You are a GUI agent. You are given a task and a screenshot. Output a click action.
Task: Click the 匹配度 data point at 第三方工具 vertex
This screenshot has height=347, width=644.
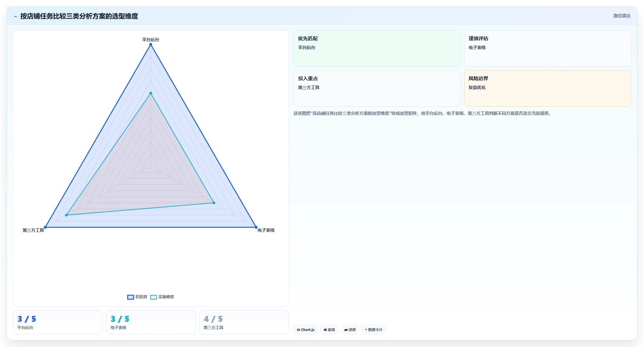[45, 227]
